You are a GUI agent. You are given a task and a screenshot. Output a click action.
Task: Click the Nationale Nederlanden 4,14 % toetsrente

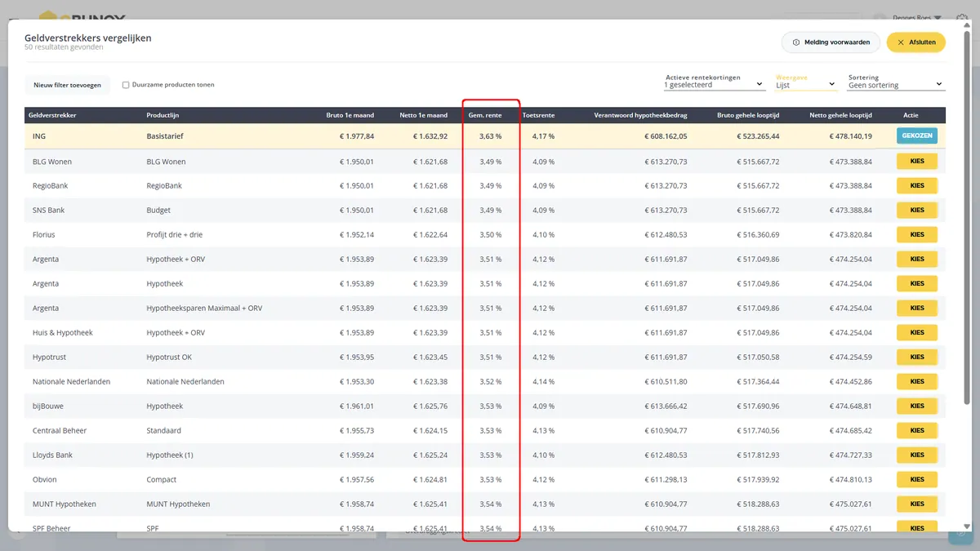[544, 382]
